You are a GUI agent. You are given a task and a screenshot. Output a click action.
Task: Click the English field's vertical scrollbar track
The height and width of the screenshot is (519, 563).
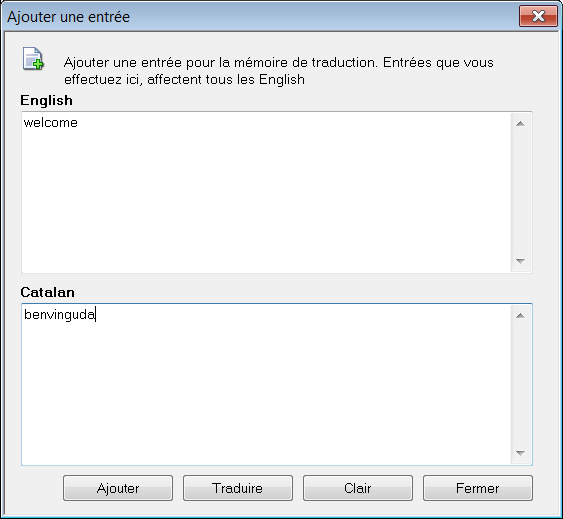(x=520, y=193)
